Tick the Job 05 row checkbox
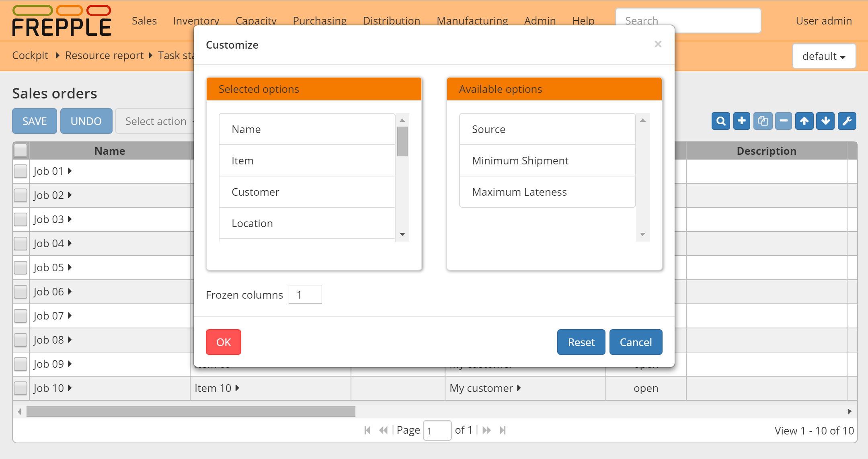The height and width of the screenshot is (459, 868). pyautogui.click(x=21, y=268)
